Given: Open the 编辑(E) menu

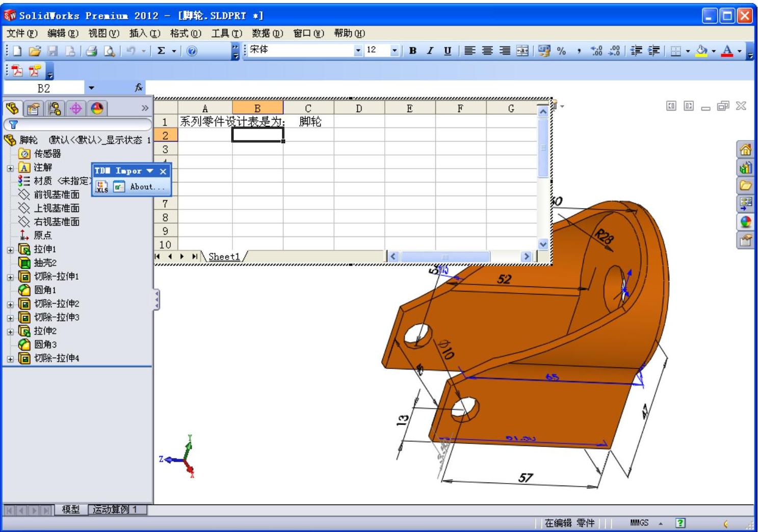Looking at the screenshot, I should click(x=63, y=33).
